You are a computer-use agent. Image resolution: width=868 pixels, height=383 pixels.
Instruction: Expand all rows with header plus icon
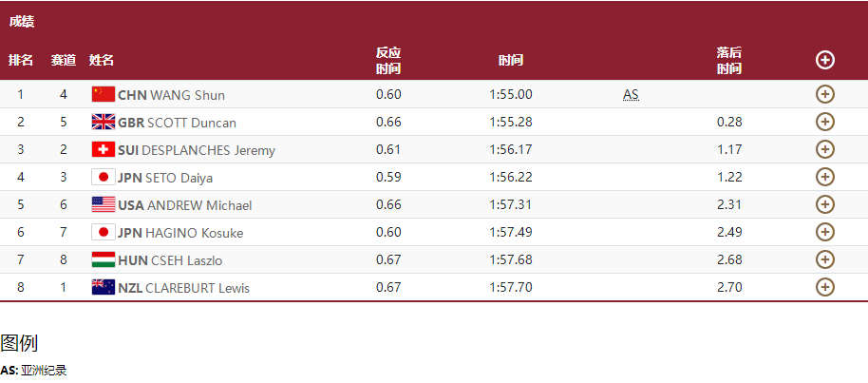[825, 60]
